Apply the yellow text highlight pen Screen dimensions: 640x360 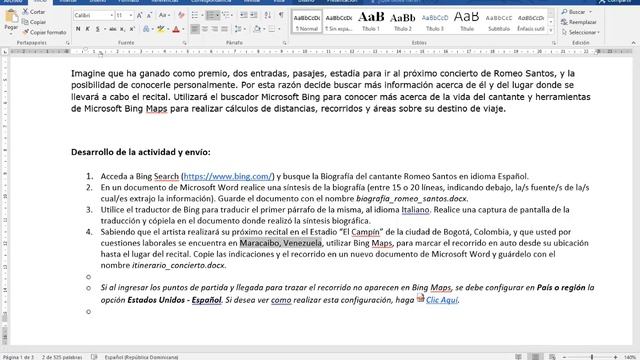[160, 29]
